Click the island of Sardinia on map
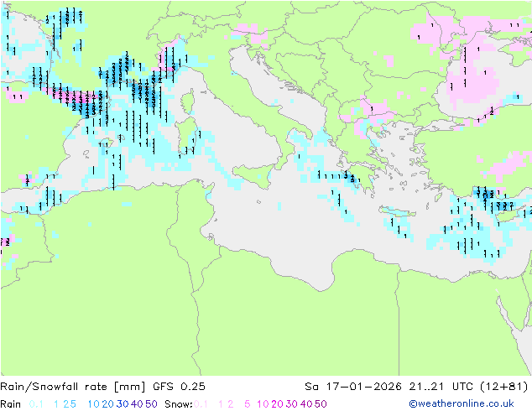The image size is (532, 411). click(x=186, y=136)
